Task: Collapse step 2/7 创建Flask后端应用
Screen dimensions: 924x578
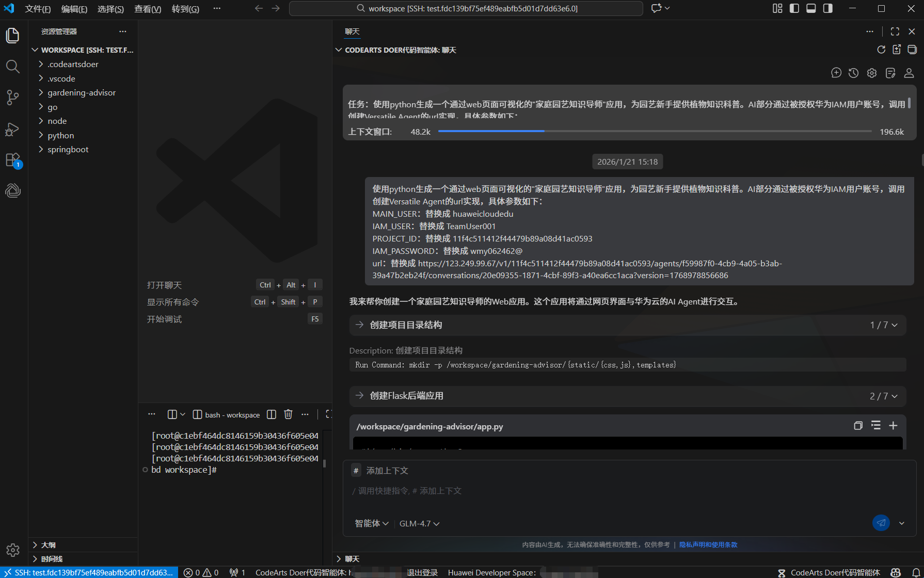Action: tap(627, 396)
